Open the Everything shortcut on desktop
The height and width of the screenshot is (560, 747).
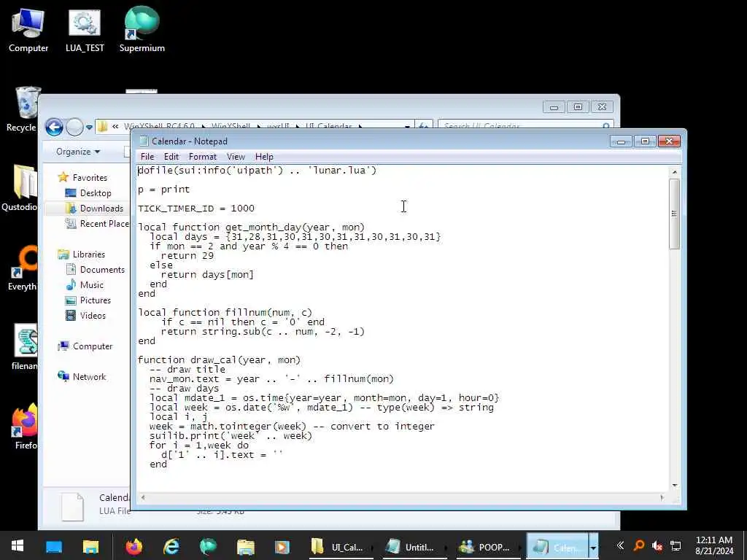pyautogui.click(x=21, y=268)
